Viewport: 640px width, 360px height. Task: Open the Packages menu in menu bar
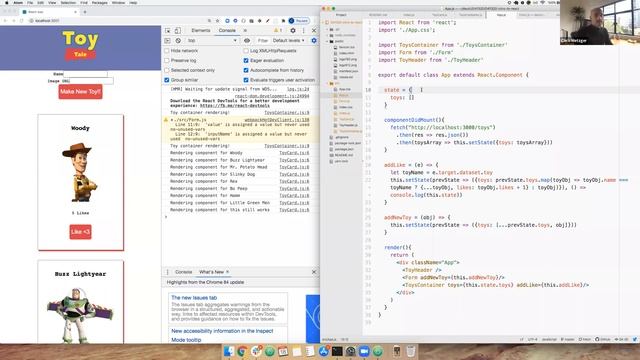99,2
